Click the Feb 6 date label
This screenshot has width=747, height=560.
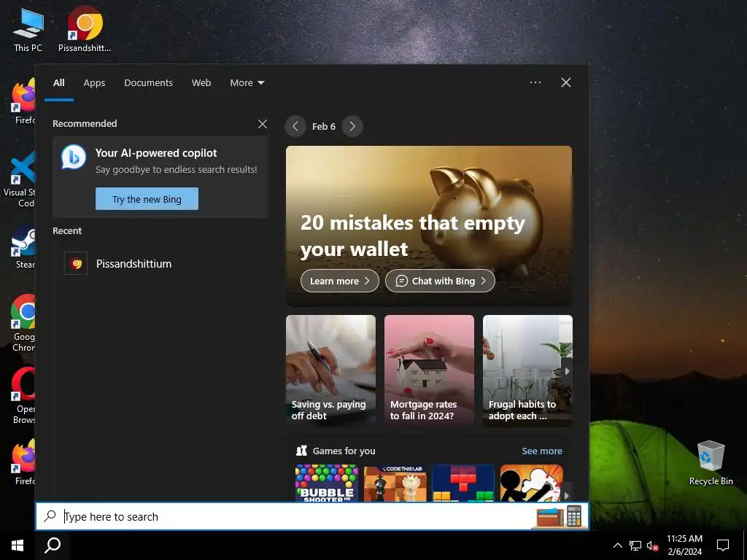[324, 126]
